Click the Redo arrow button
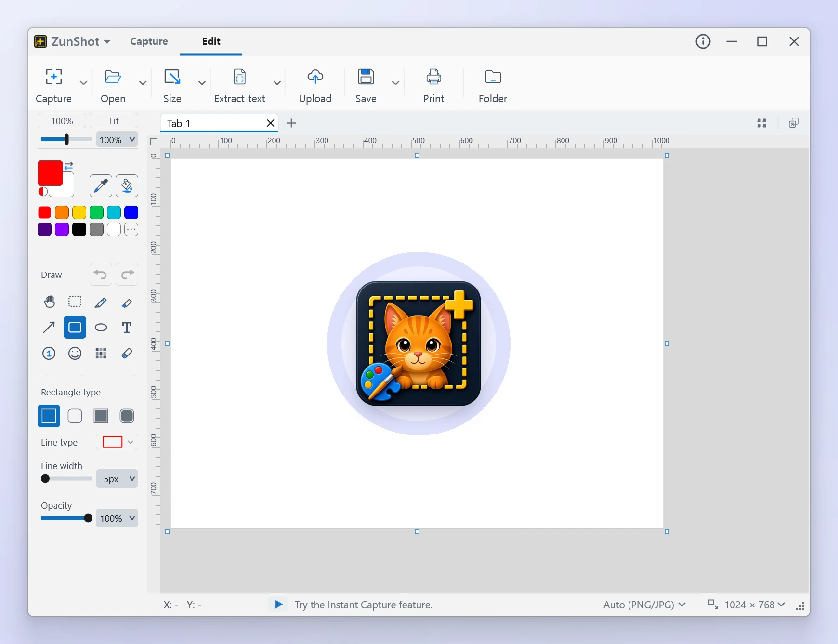Image resolution: width=838 pixels, height=644 pixels. (x=127, y=275)
